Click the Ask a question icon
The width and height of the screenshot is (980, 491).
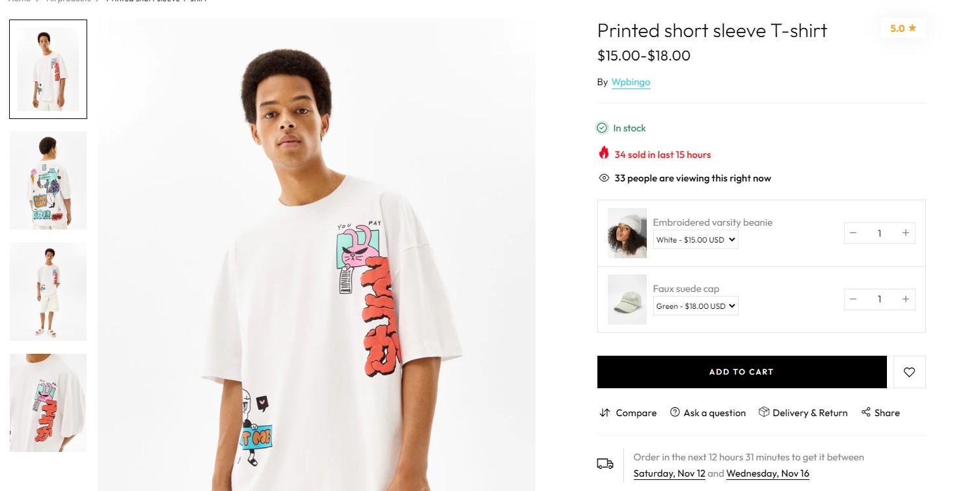675,412
